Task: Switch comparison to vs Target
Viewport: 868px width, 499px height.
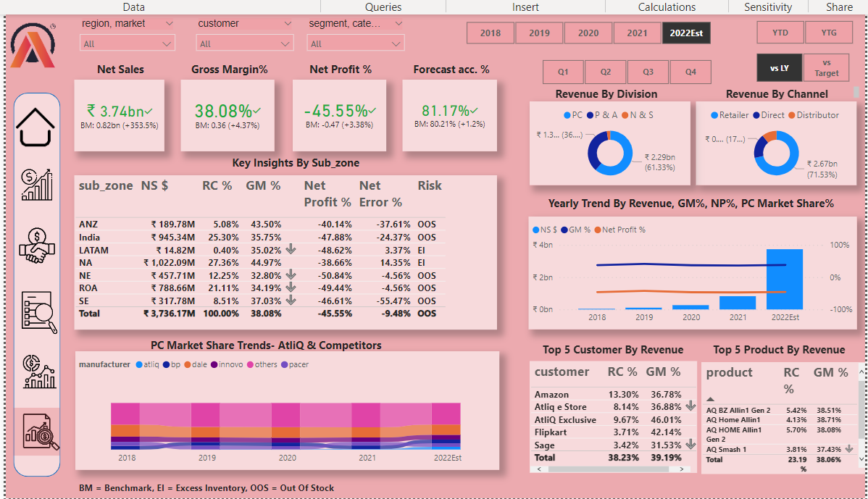Action: pyautogui.click(x=826, y=68)
